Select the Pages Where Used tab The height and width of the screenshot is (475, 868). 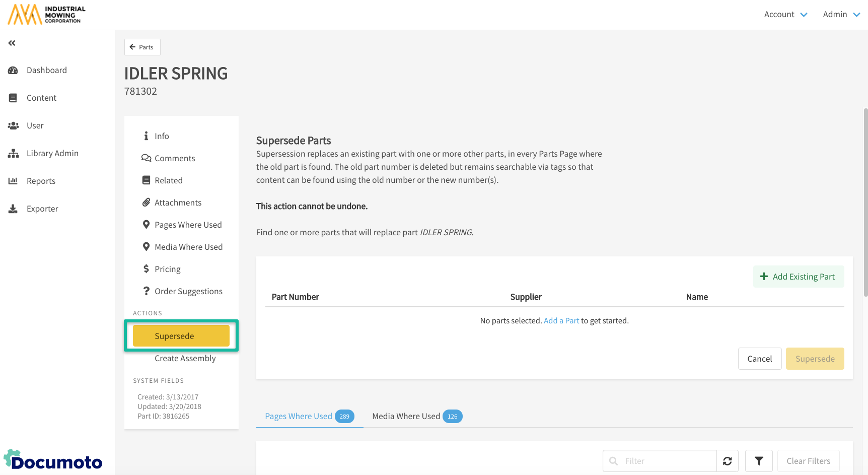[x=309, y=417]
